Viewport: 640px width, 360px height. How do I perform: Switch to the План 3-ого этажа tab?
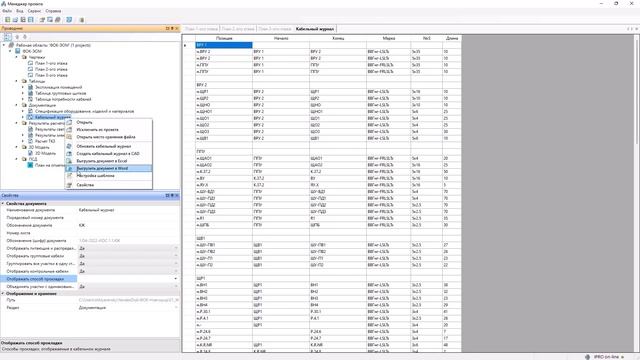(x=275, y=29)
